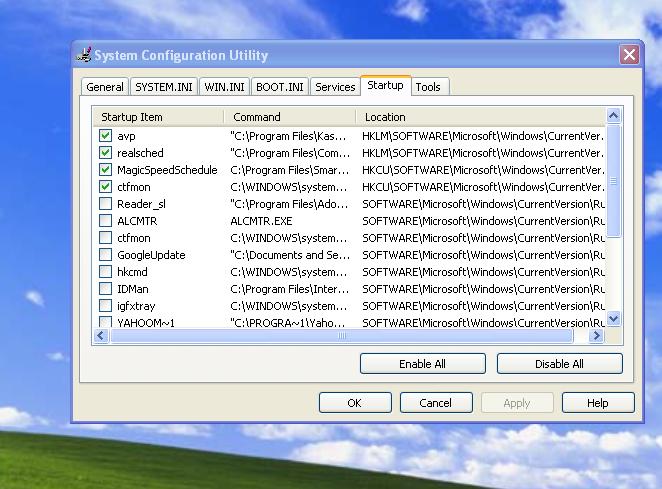662x489 pixels.
Task: Select the "C:\Documents and Se... command text
Action: (290, 255)
